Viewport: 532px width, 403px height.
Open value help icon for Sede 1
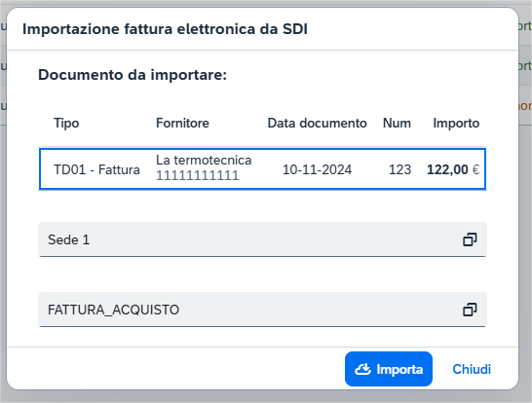click(470, 239)
